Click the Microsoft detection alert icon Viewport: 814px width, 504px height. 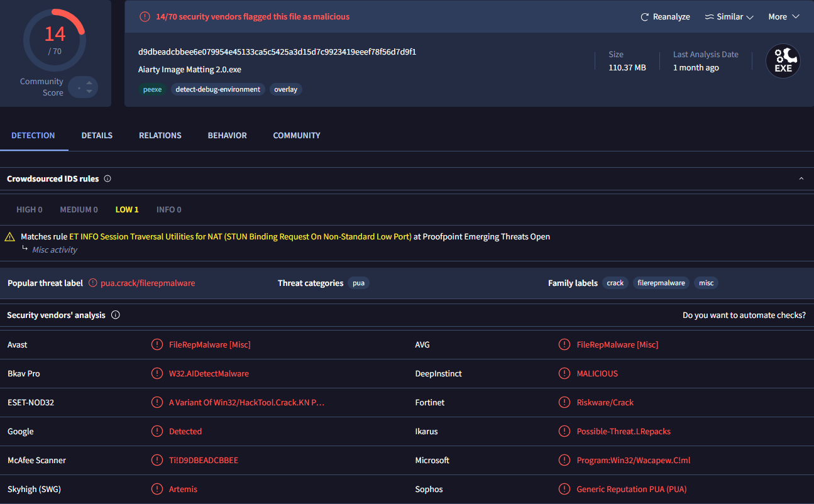pos(564,460)
